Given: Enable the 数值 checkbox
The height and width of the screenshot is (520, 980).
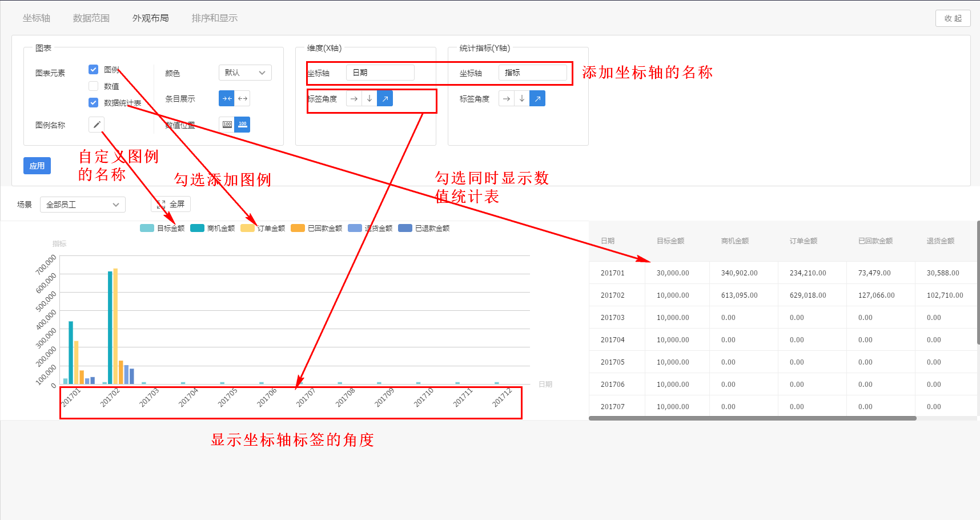Looking at the screenshot, I should (x=94, y=86).
